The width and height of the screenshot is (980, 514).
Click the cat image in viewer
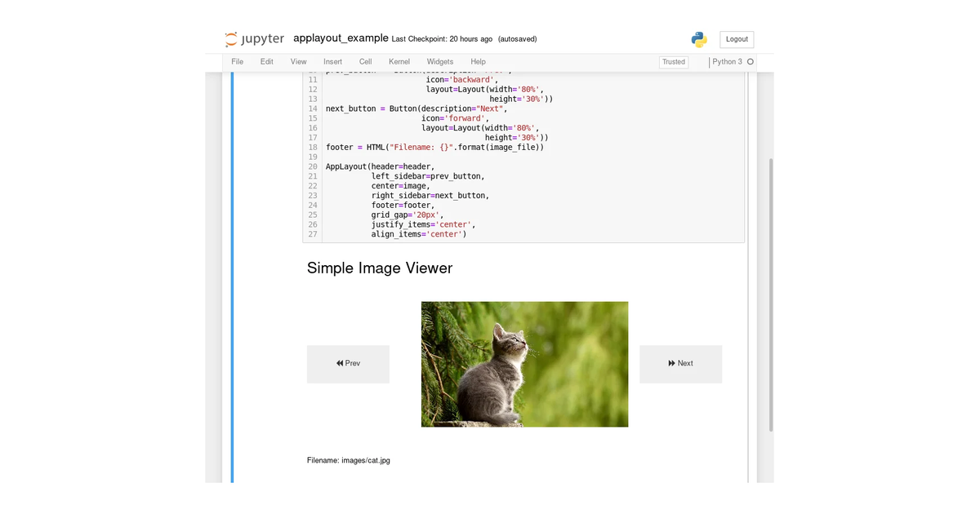pyautogui.click(x=524, y=364)
